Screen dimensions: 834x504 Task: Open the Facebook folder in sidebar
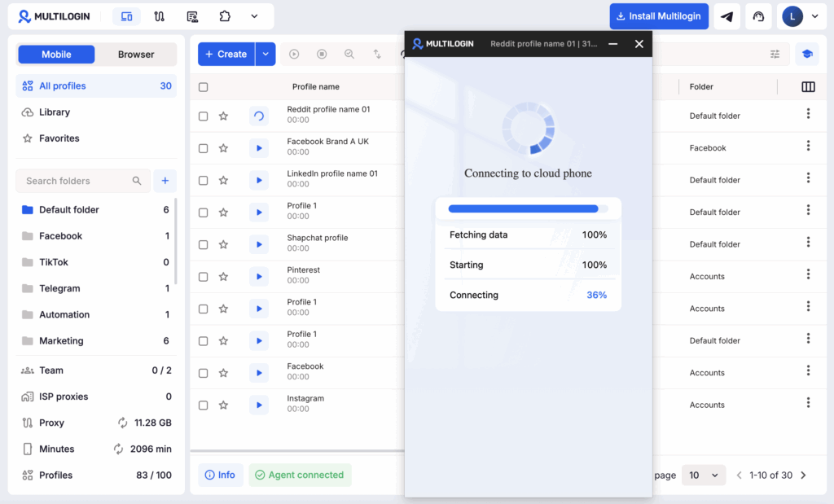point(94,236)
